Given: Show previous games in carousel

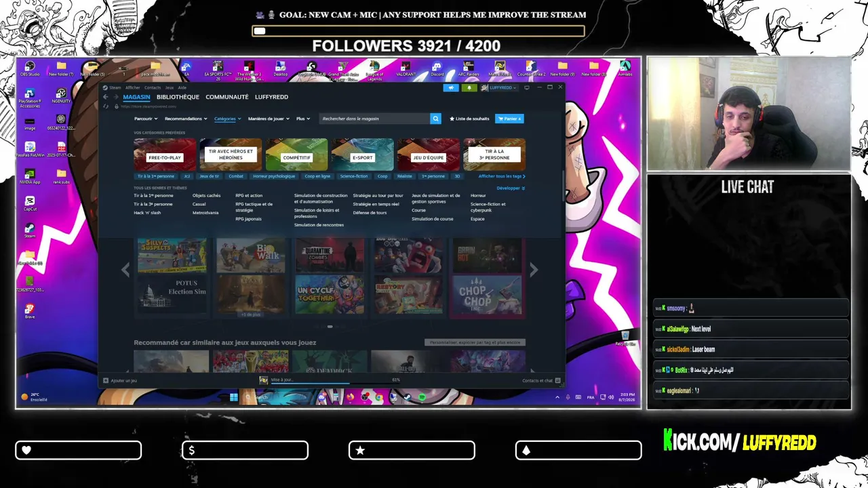Looking at the screenshot, I should [x=125, y=270].
